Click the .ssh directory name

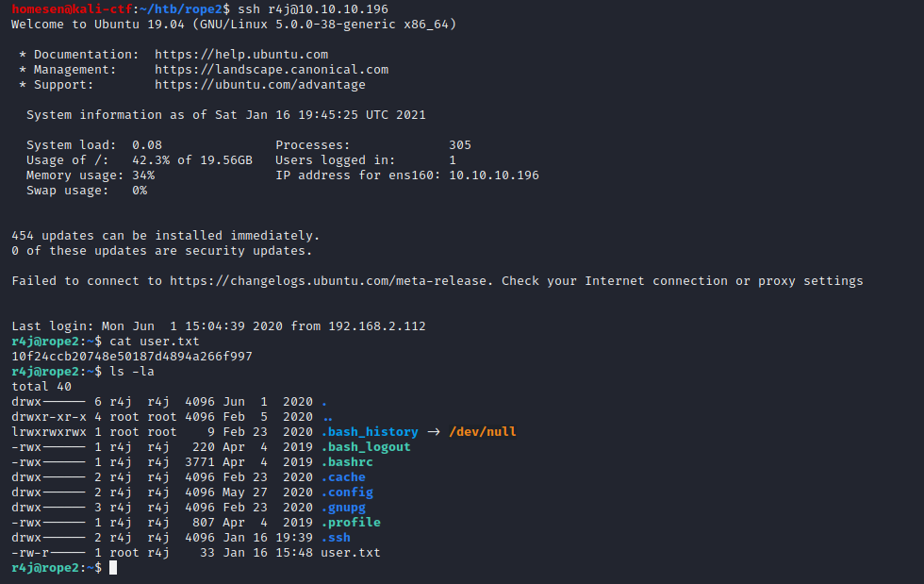tap(336, 538)
